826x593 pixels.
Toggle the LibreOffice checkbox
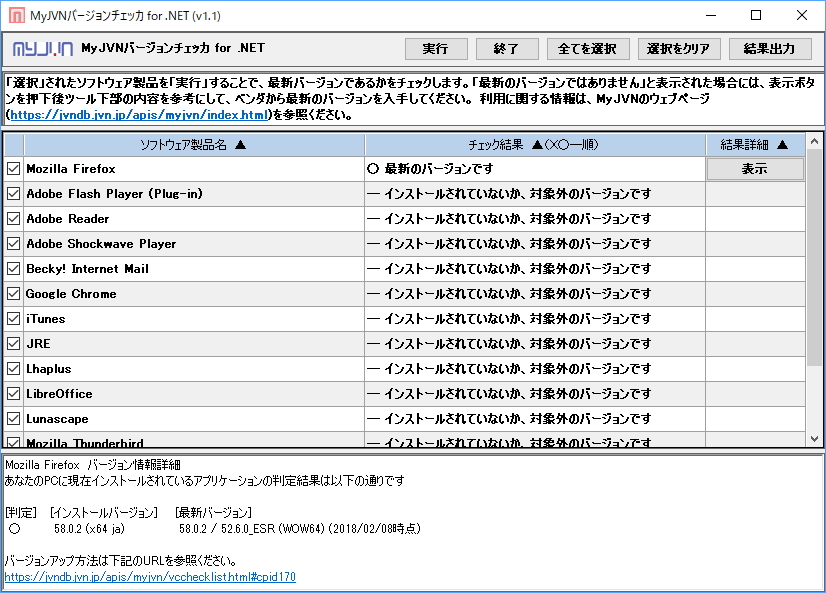13,393
